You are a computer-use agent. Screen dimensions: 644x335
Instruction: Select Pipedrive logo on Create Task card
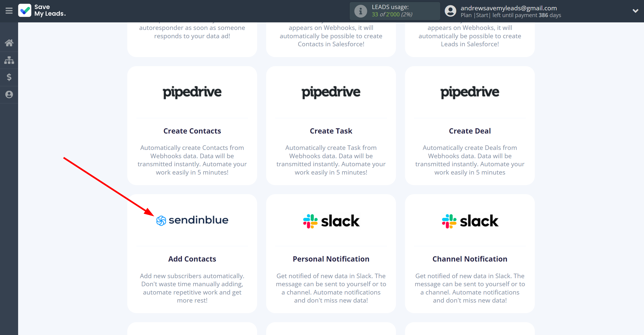click(331, 92)
